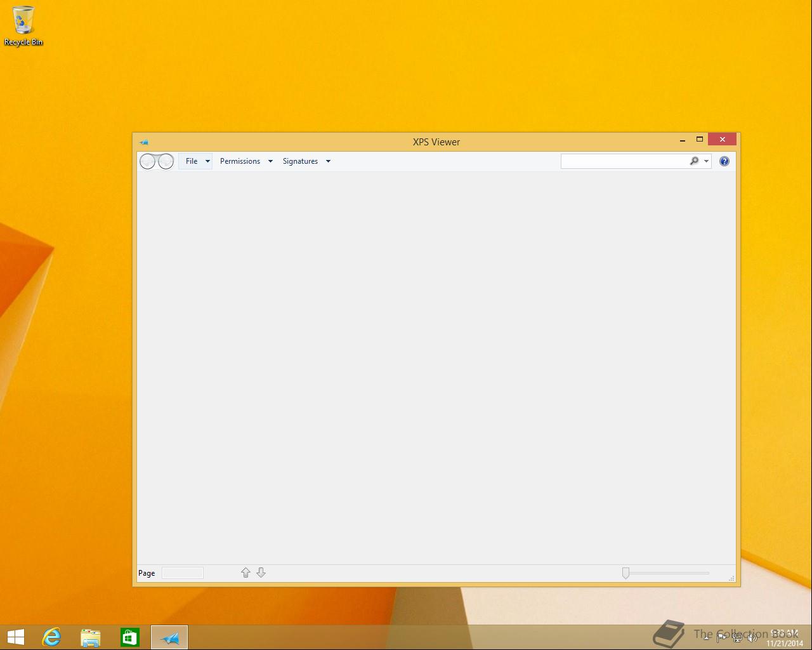
Task: Open the Permissions menu
Action: coord(240,161)
